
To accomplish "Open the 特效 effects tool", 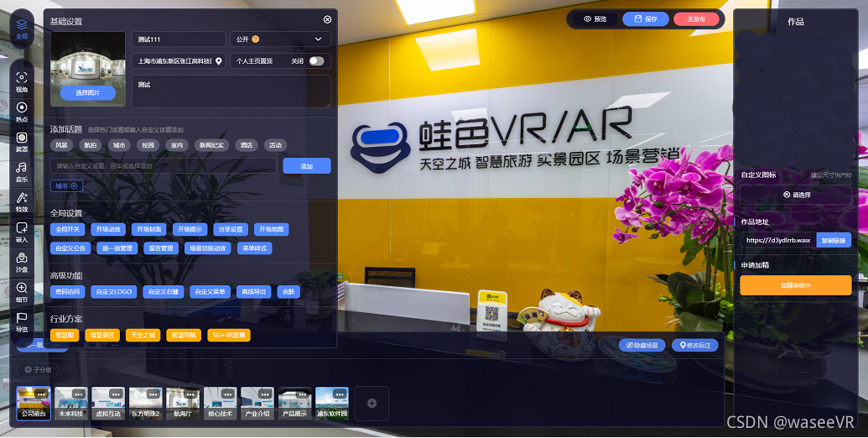I will [x=22, y=202].
